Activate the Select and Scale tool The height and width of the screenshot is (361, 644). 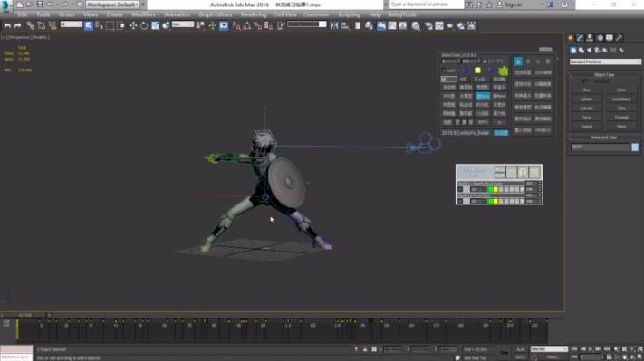coord(155,25)
